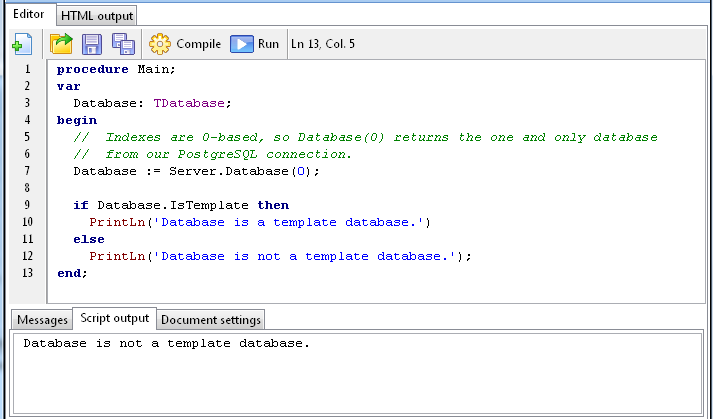This screenshot has height=419, width=713.
Task: Open the Messages tab
Action: point(42,320)
